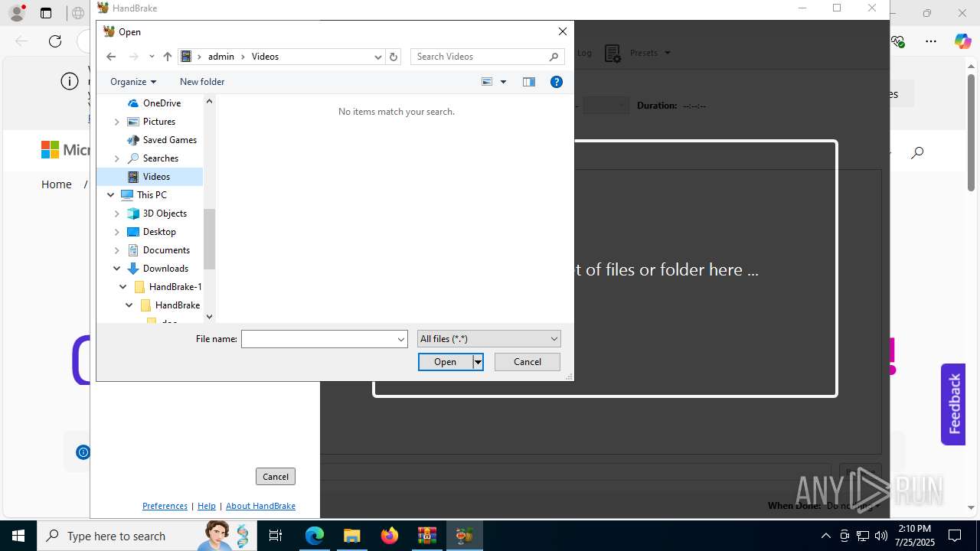This screenshot has width=980, height=551.
Task: Click Cancel in HandBrake source panel
Action: click(276, 477)
